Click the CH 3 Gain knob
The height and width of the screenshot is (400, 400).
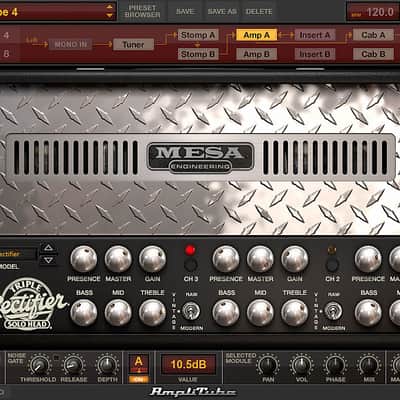152,259
